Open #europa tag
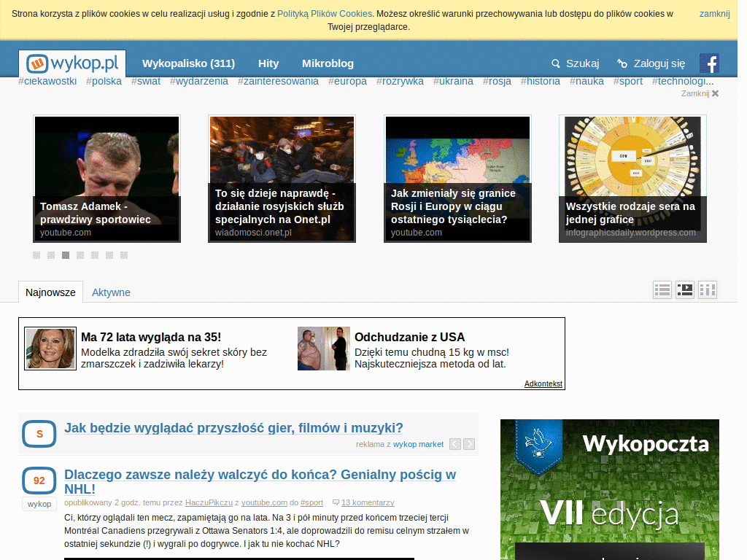This screenshot has width=747, height=560. pyautogui.click(x=347, y=82)
